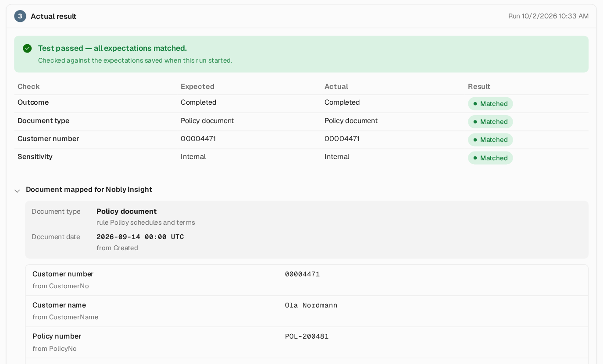Click the POL-200481 policy value

[x=307, y=336]
